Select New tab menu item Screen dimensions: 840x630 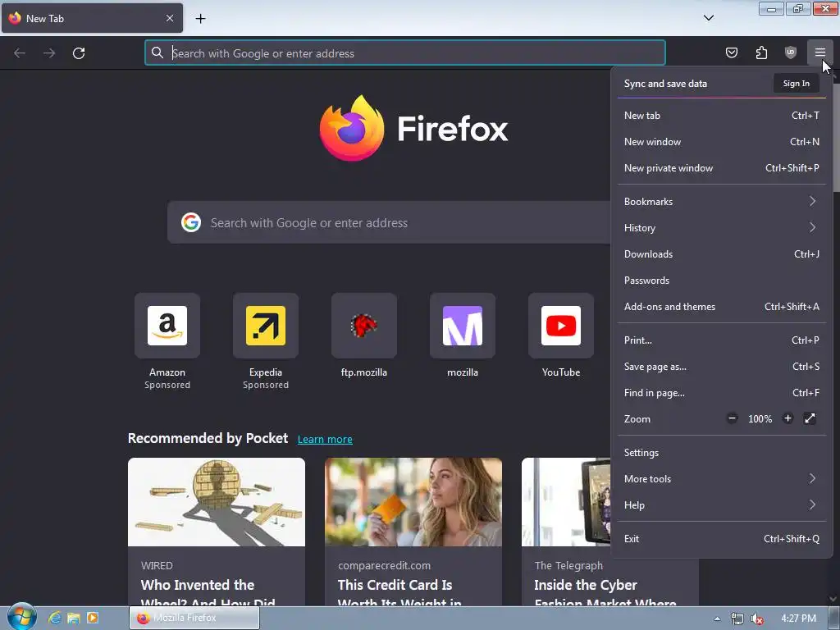click(722, 115)
